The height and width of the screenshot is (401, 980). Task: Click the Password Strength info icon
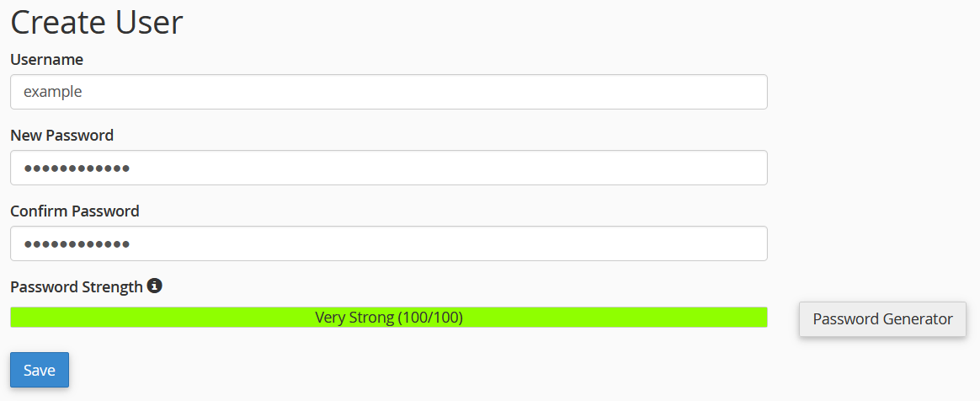154,286
